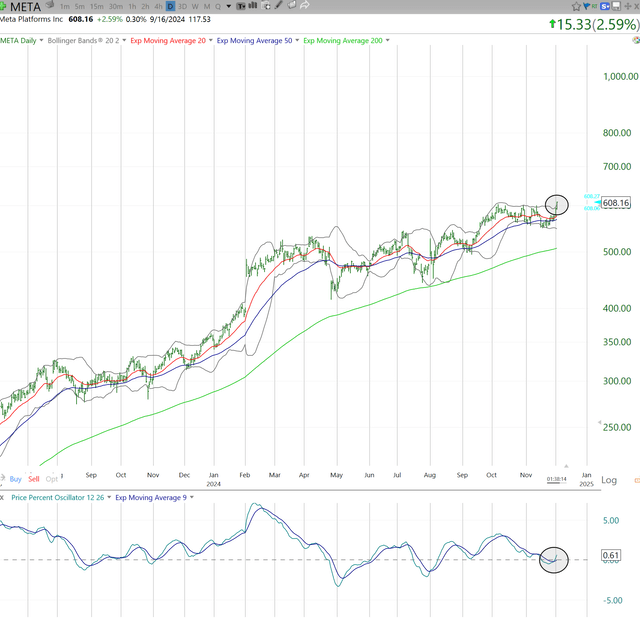Click the note tag icon
This screenshot has width=640, height=618.
point(291,5)
